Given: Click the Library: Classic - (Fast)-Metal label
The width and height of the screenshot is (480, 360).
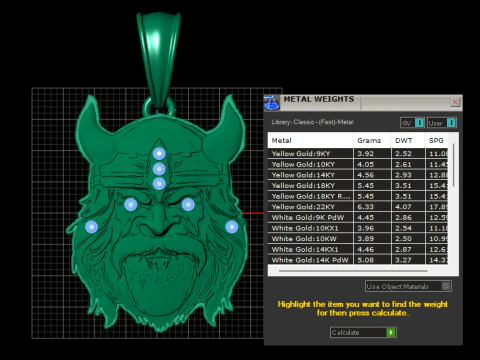Looking at the screenshot, I should point(312,122).
